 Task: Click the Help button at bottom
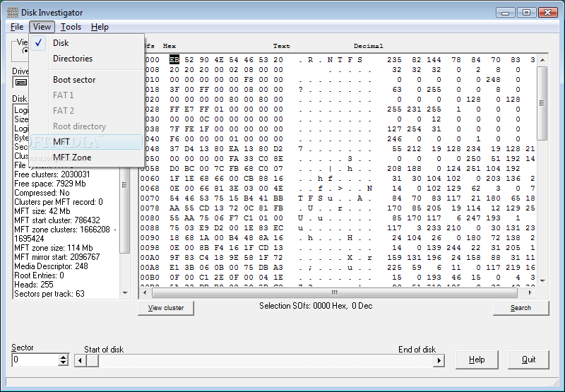477,360
